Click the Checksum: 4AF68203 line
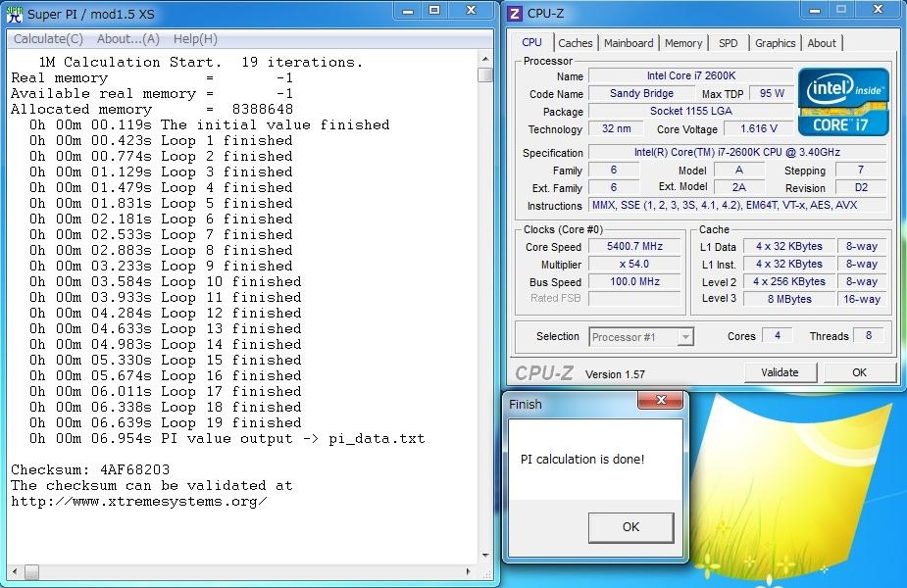 click(x=90, y=469)
